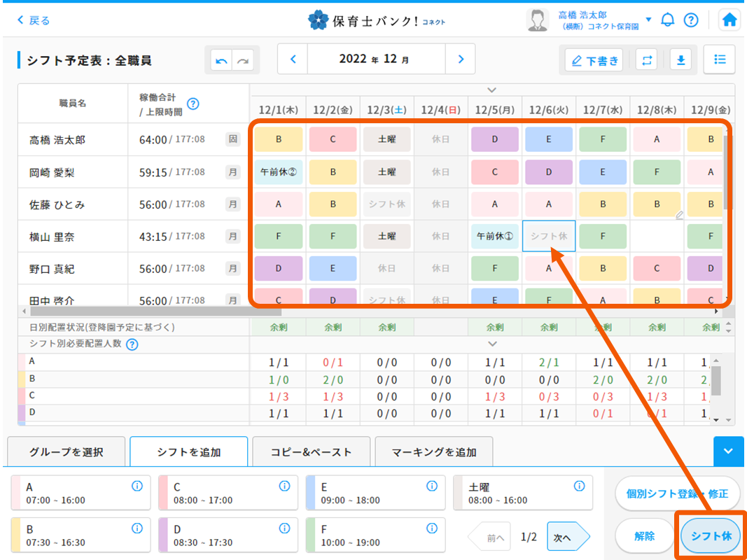Click the 下書き draft button
Screen dimensions: 747x560
click(594, 60)
